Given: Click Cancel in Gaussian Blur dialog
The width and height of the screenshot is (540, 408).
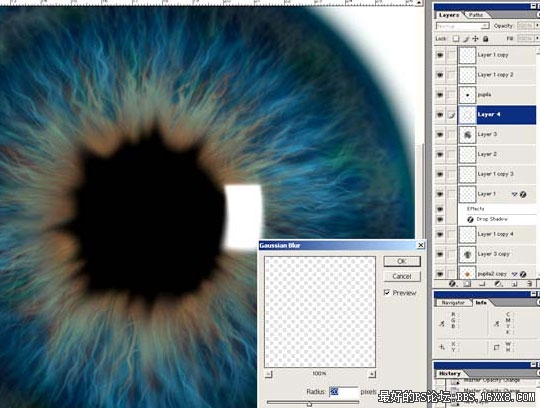Looking at the screenshot, I should 402,276.
